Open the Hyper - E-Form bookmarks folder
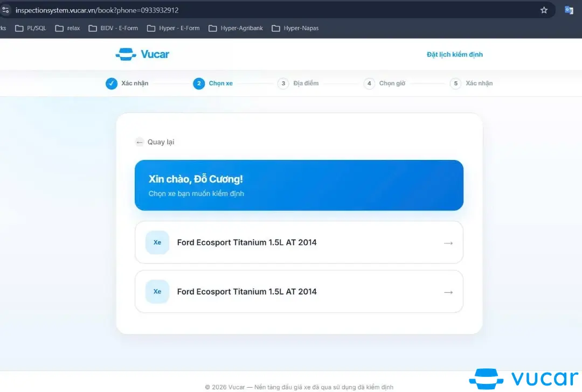Viewport: 582px width, 392px height. pos(174,28)
